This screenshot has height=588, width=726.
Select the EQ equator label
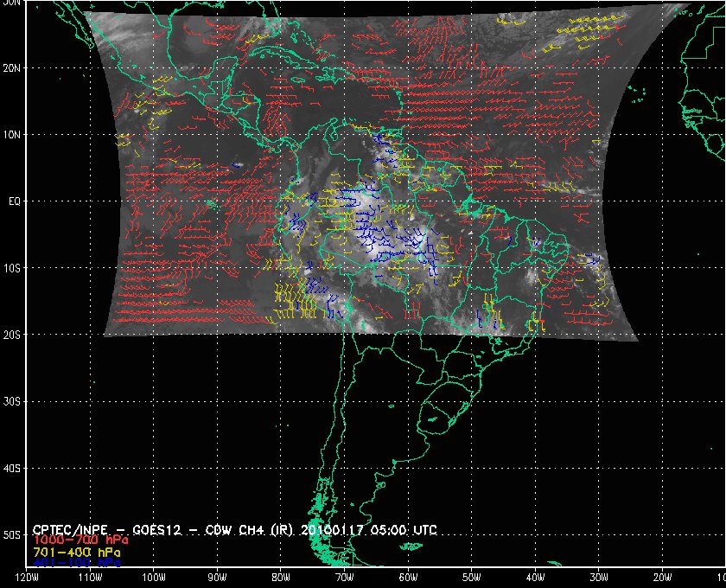coord(15,201)
